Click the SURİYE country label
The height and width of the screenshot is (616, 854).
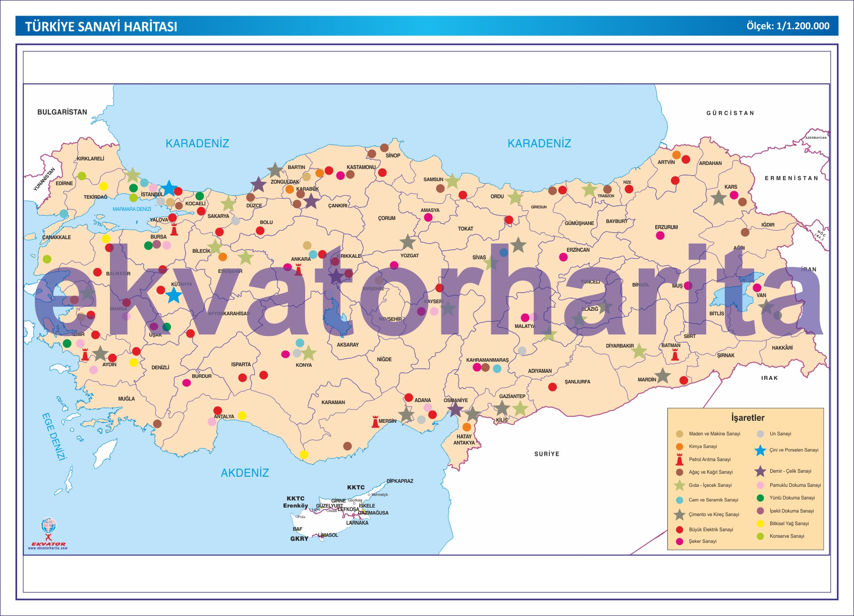pos(547,454)
